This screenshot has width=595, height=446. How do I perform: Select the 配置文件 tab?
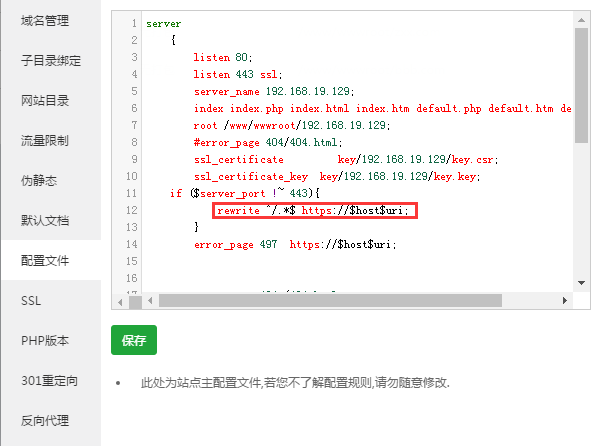coord(45,260)
